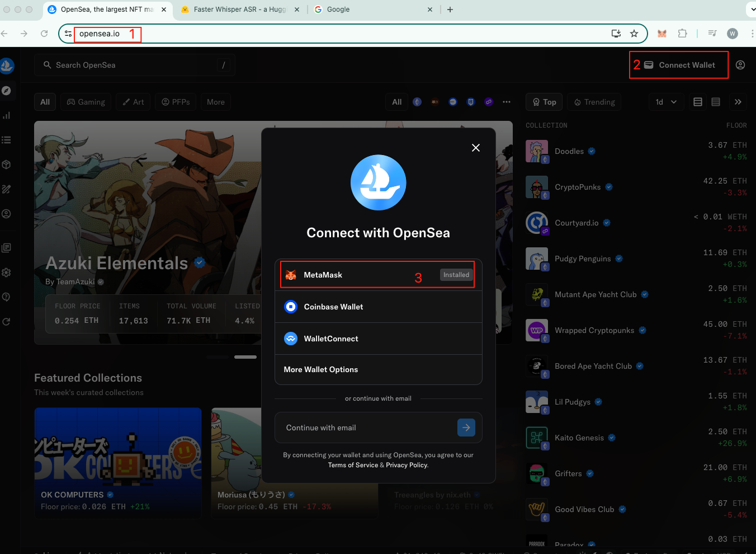756x554 pixels.
Task: Open a new browser tab
Action: pyautogui.click(x=450, y=10)
